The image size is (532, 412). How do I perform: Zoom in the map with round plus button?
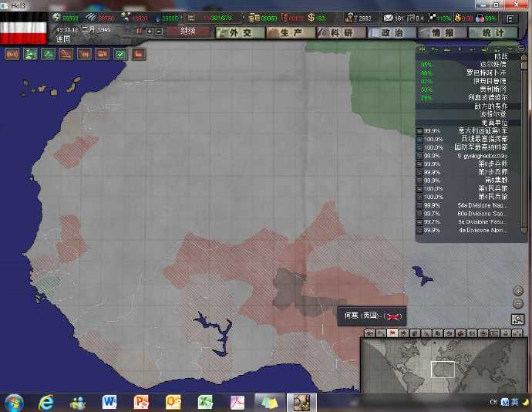pyautogui.click(x=518, y=291)
